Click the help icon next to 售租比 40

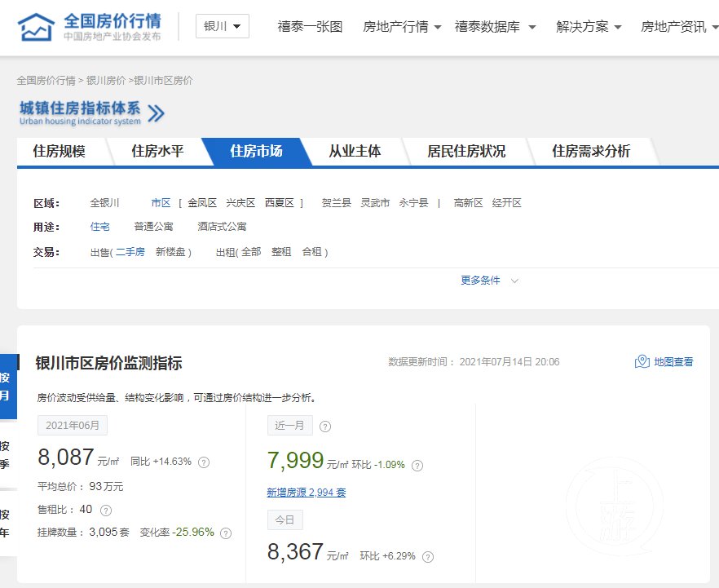[x=106, y=511]
